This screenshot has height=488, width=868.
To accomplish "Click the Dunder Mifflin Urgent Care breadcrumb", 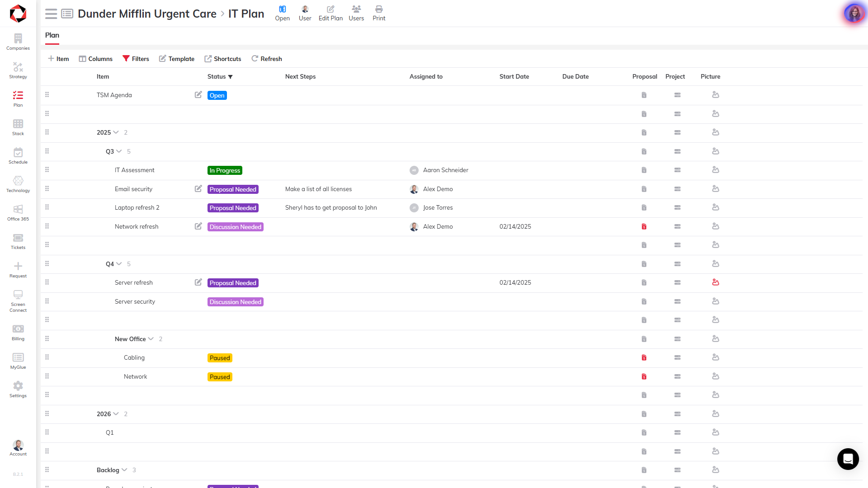I will (x=147, y=14).
